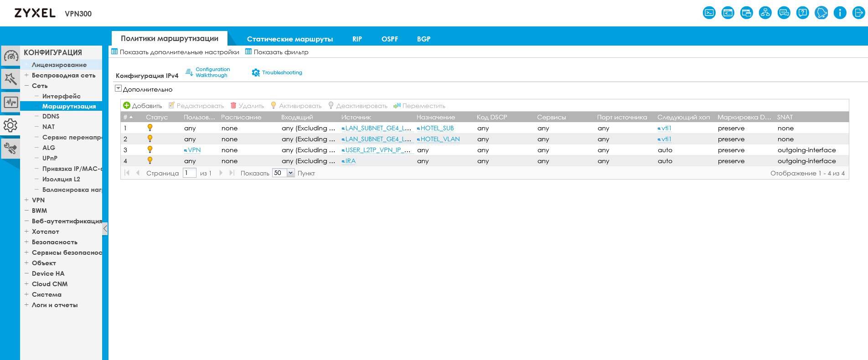868x360 pixels.
Task: Open the chat forum icon in header
Action: (x=784, y=13)
